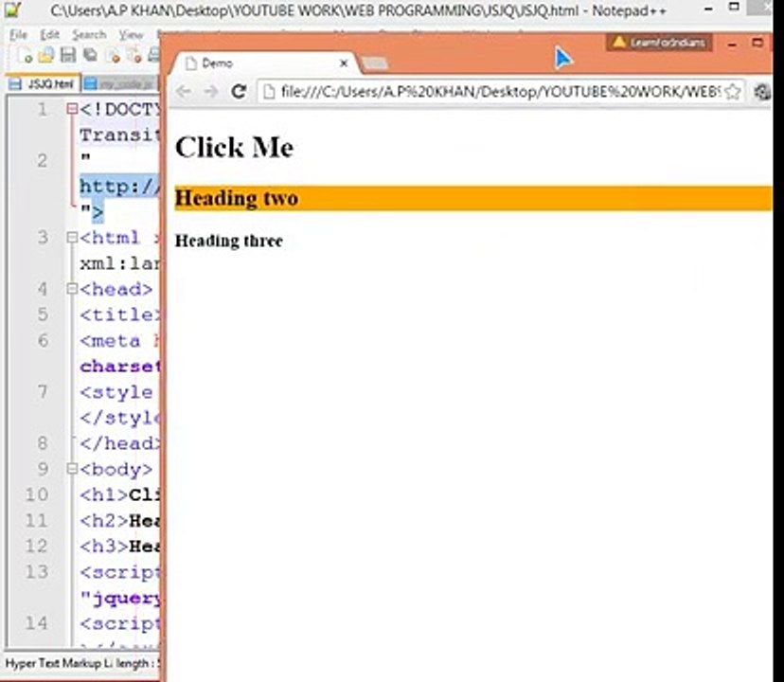The height and width of the screenshot is (682, 784).
Task: Close the Demo browser tab
Action: [344, 63]
